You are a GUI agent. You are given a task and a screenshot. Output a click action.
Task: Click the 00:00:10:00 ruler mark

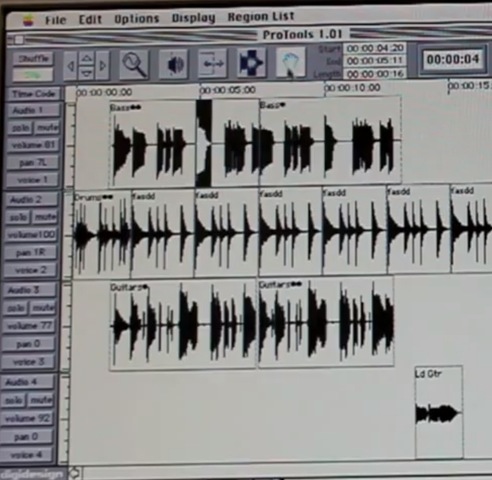pyautogui.click(x=352, y=88)
